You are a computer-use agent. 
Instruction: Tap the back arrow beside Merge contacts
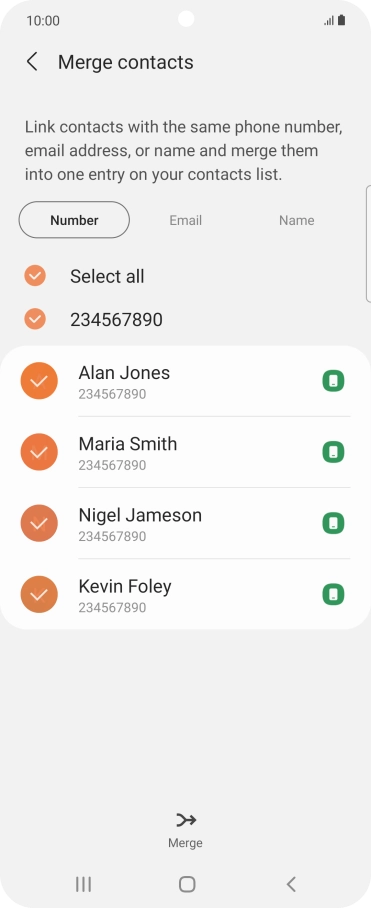tap(32, 62)
